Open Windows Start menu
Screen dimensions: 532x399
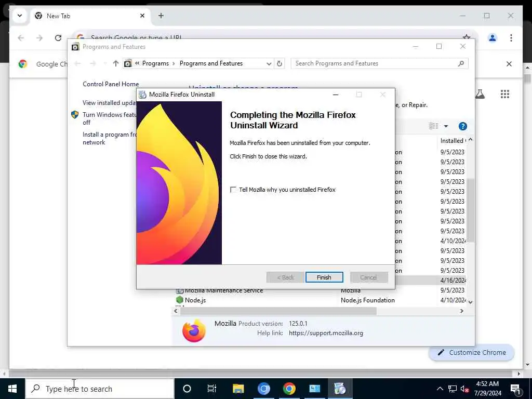tap(12, 389)
